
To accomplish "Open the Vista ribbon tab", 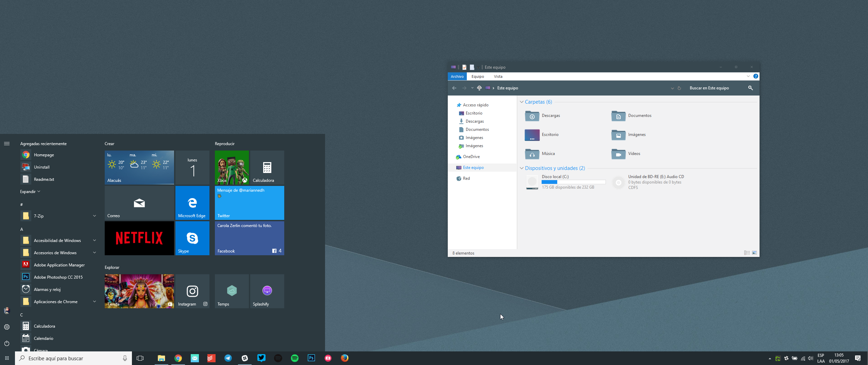I will pos(498,76).
